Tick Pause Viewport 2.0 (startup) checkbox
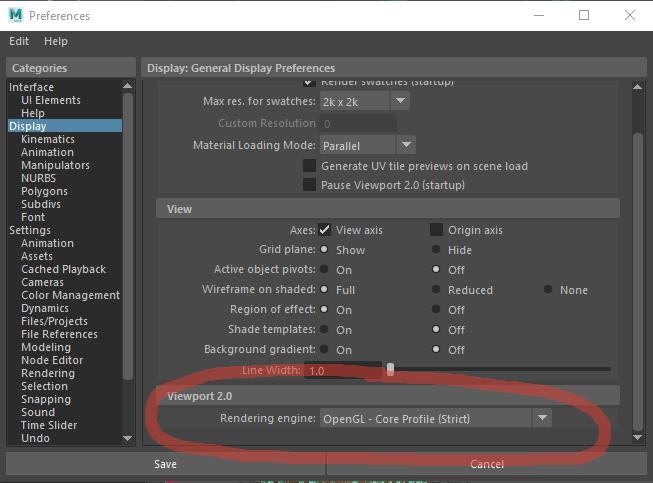Screen dimensions: 653x483 pos(310,185)
